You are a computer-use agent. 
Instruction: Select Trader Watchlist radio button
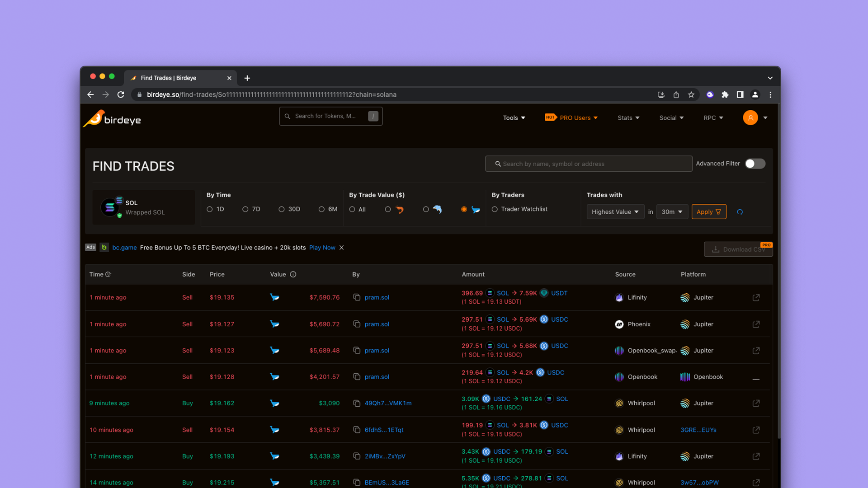(x=495, y=209)
